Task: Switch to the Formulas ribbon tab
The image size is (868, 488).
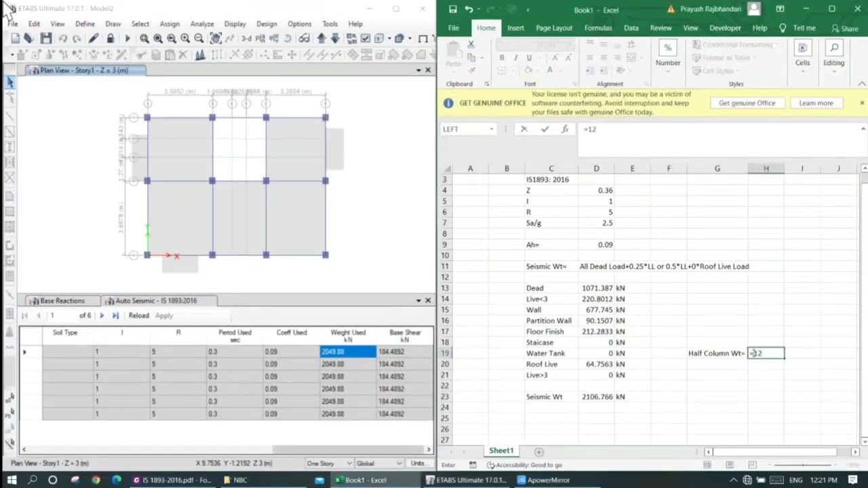Action: pyautogui.click(x=598, y=28)
